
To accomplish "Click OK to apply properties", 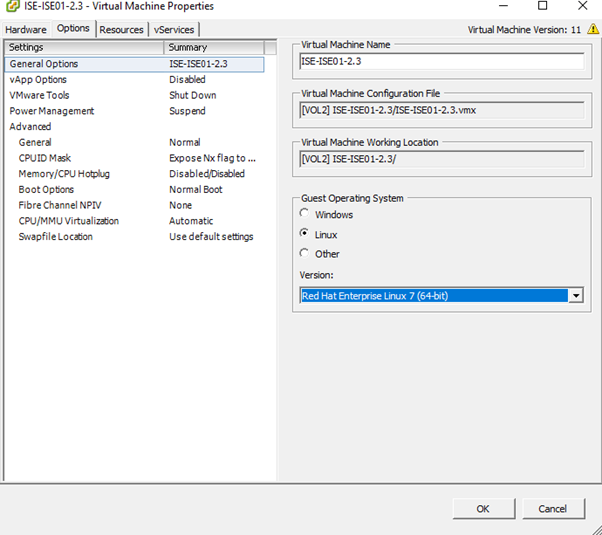I will [x=483, y=508].
